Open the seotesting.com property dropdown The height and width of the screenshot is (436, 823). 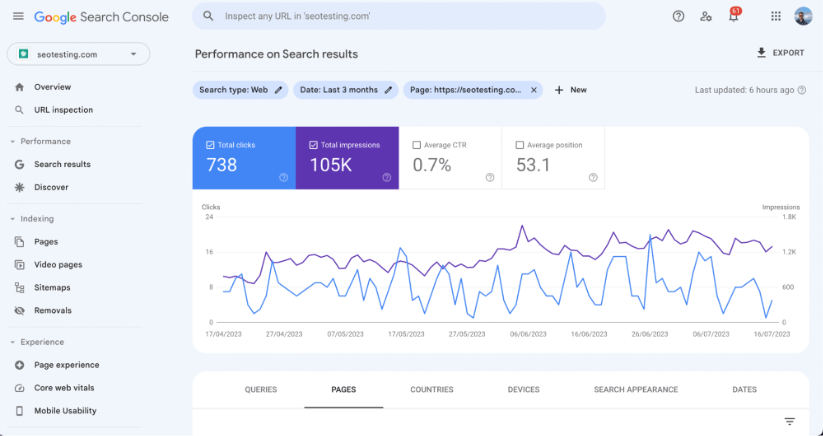coord(78,54)
